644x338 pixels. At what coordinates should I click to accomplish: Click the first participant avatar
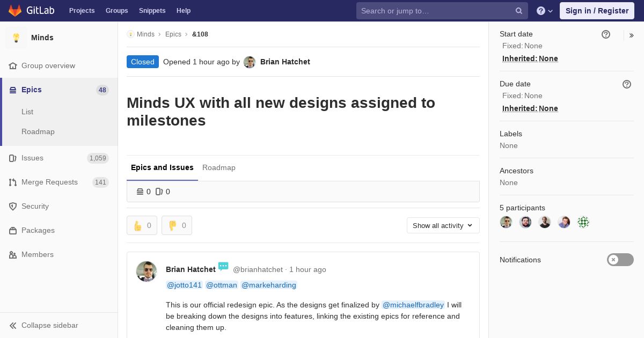tap(506, 222)
